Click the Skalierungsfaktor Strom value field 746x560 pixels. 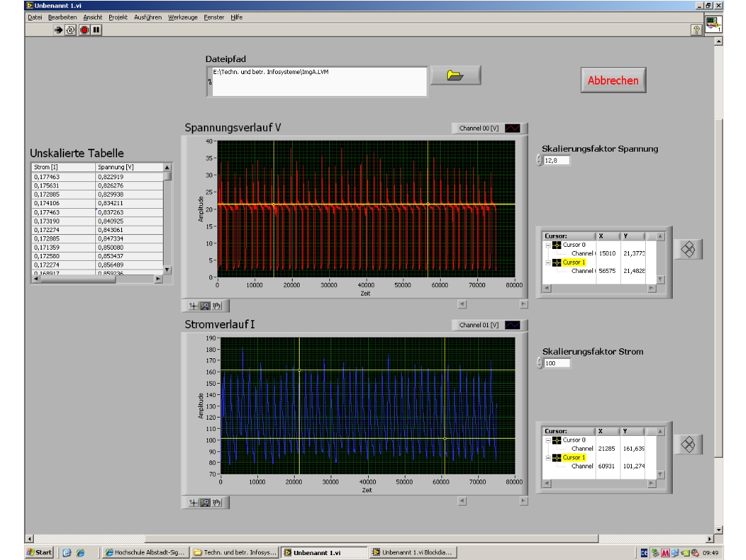(556, 363)
